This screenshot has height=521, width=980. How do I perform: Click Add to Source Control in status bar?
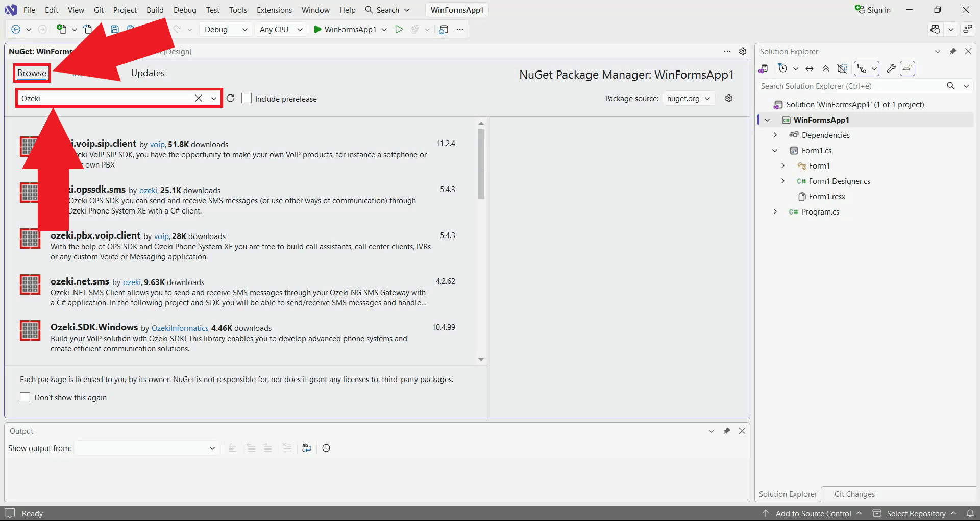coord(813,513)
